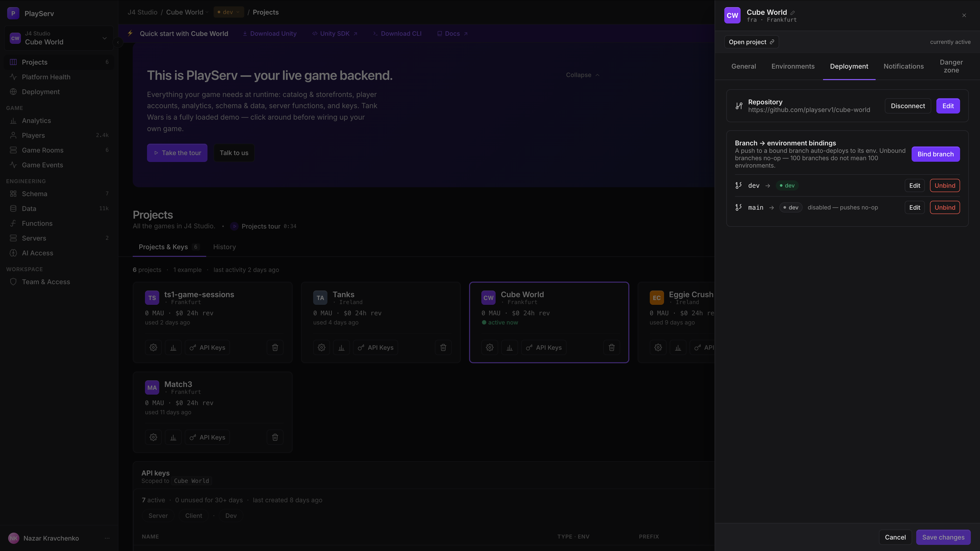Screen dimensions: 980x551
Task: Click the PlayServ logo icon
Action: click(x=13, y=13)
